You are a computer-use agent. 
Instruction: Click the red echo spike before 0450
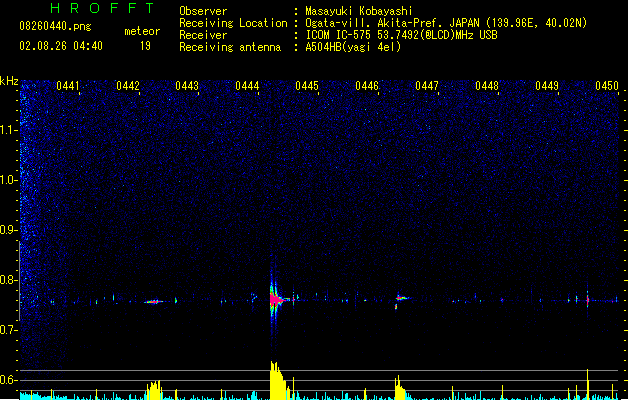(x=588, y=300)
